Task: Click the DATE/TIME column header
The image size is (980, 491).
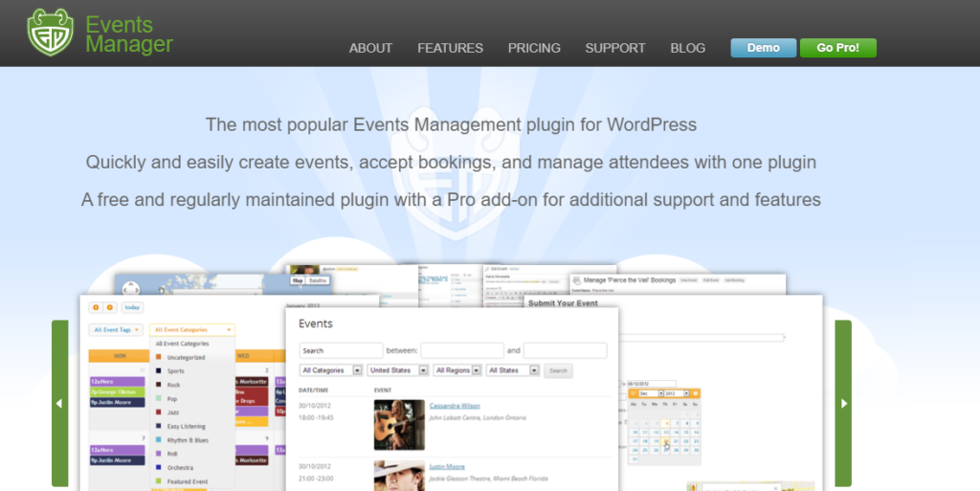Action: point(313,390)
